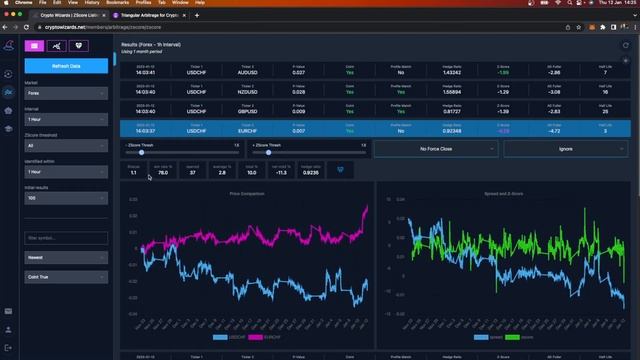Open the Bookmarks menu
Image resolution: width=640 pixels, height=360 pixels.
point(118,2)
